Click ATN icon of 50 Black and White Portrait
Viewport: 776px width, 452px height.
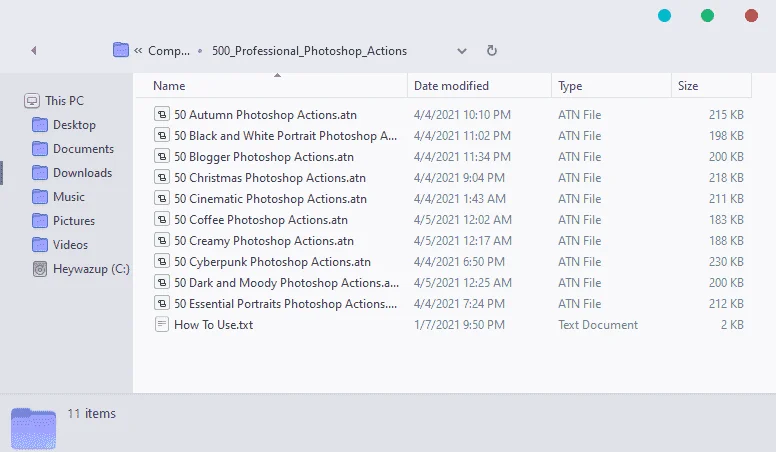pyautogui.click(x=161, y=135)
